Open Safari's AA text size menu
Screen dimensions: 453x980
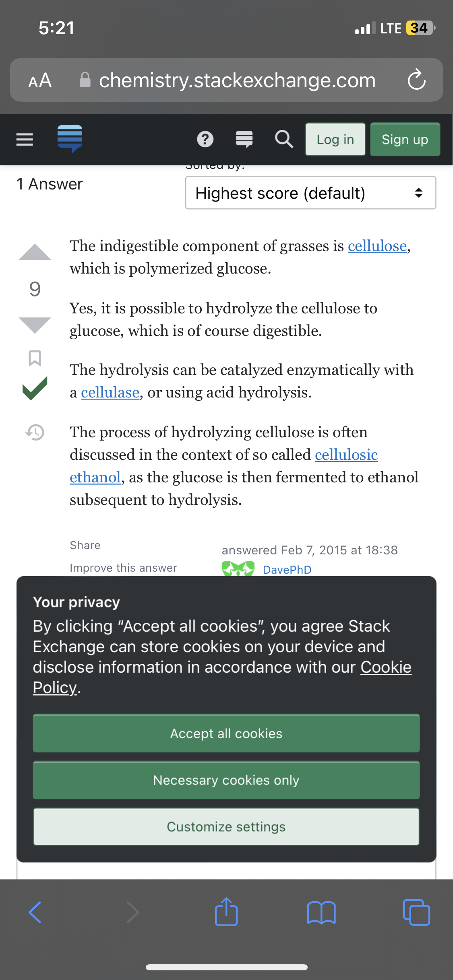(40, 80)
